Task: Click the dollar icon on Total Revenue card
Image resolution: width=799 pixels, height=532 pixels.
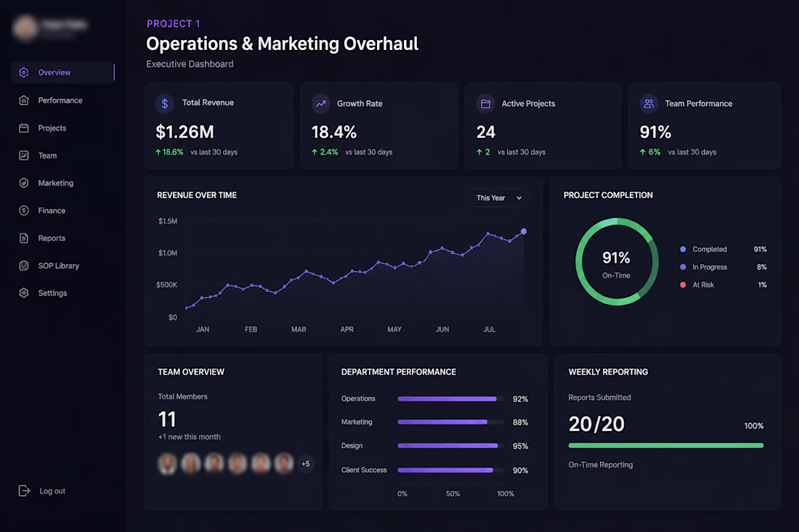Action: (x=165, y=104)
